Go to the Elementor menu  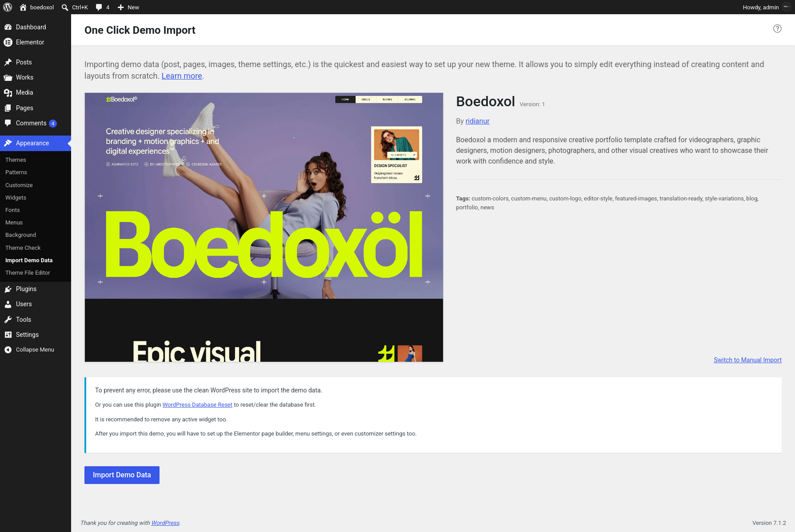pyautogui.click(x=36, y=42)
